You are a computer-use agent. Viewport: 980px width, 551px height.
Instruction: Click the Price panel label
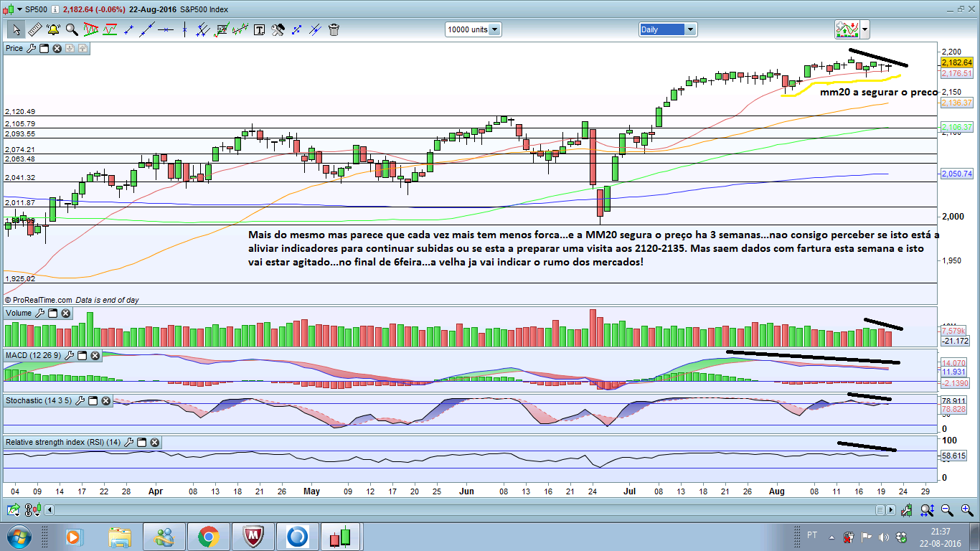tap(14, 49)
